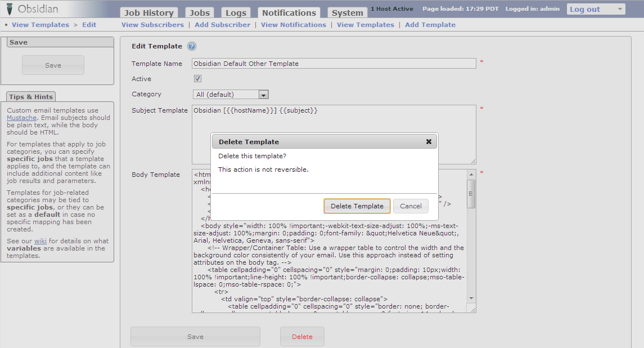This screenshot has height=348, width=644.
Task: Click the Obsidian logo icon
Action: point(10,9)
